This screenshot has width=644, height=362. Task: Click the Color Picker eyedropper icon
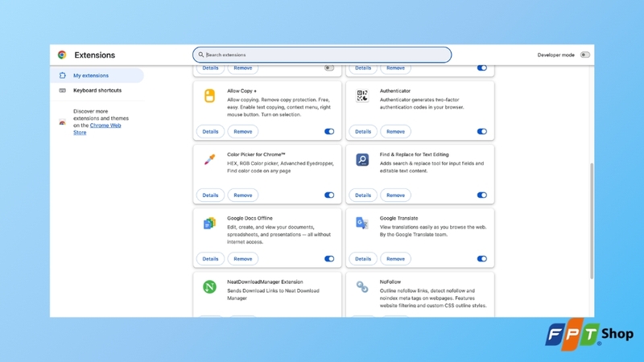click(209, 159)
